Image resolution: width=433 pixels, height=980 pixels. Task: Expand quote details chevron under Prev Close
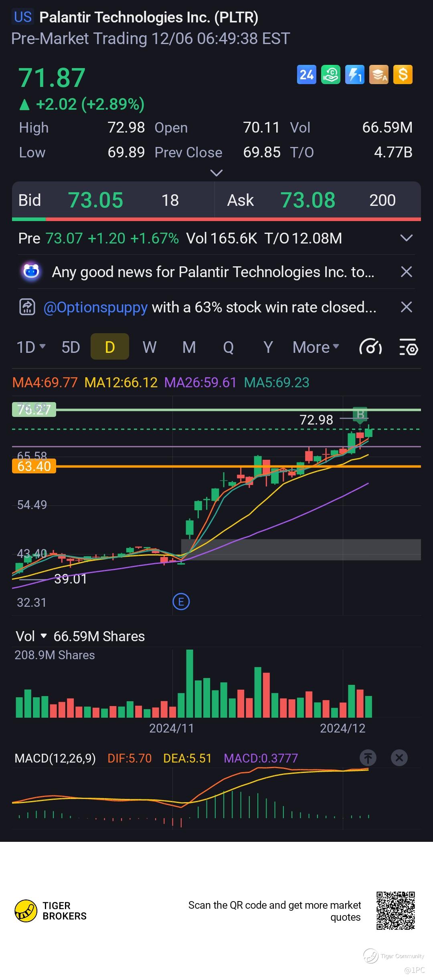216,173
